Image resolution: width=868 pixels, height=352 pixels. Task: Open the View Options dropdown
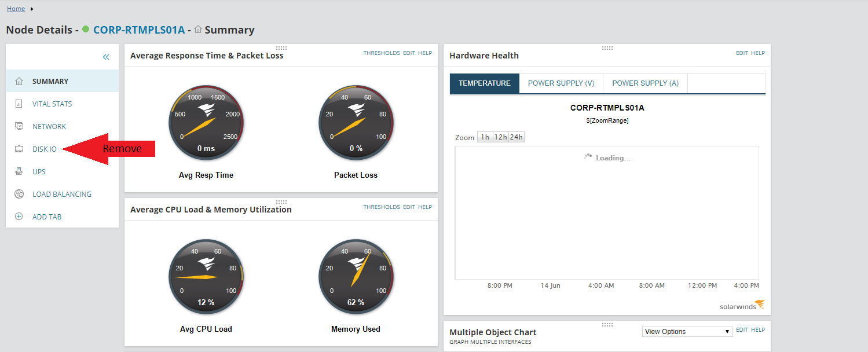click(687, 332)
